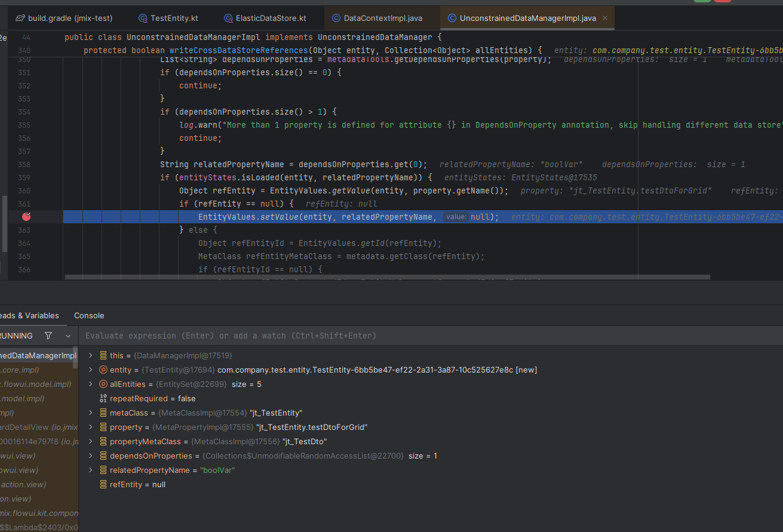Click inline hint 'refEntity: null' on line 361
Image resolution: width=783 pixels, height=532 pixels.
(341, 204)
